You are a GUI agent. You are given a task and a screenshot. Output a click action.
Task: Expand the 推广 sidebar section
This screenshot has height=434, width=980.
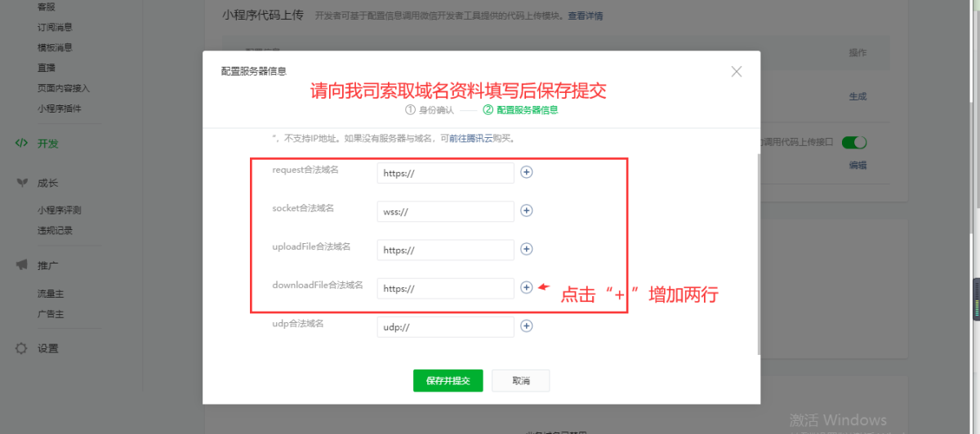pyautogui.click(x=47, y=266)
